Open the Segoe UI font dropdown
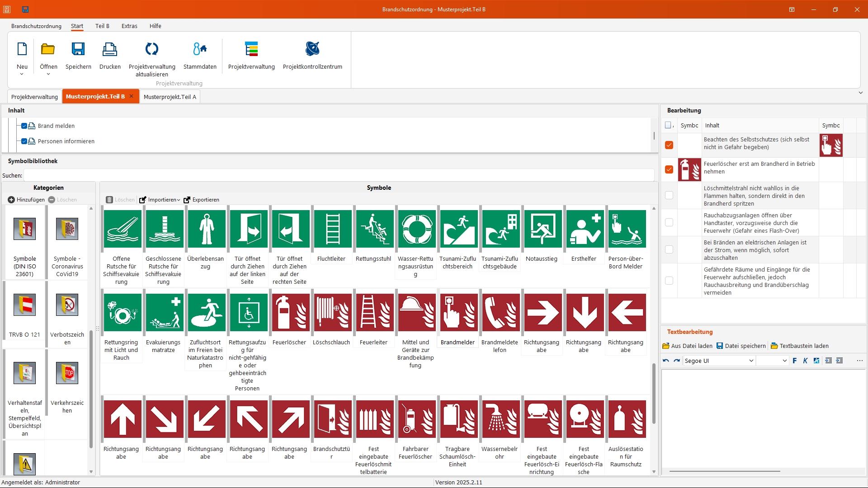 [751, 361]
